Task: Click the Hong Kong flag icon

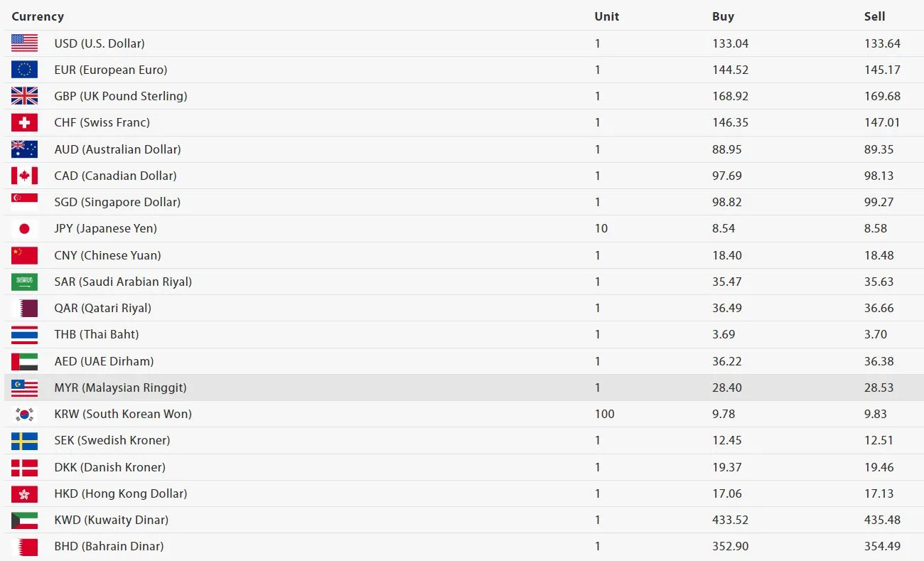Action: (24, 493)
